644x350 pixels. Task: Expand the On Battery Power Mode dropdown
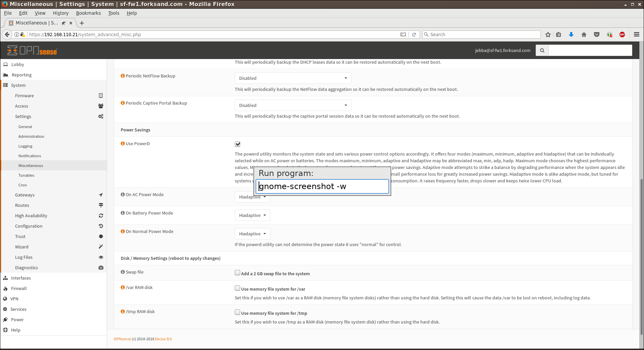click(x=252, y=215)
